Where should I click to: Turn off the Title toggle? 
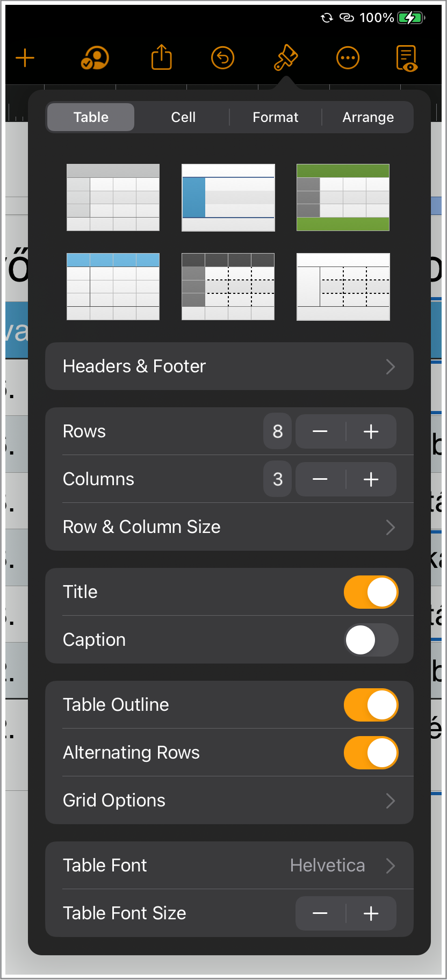click(x=371, y=592)
